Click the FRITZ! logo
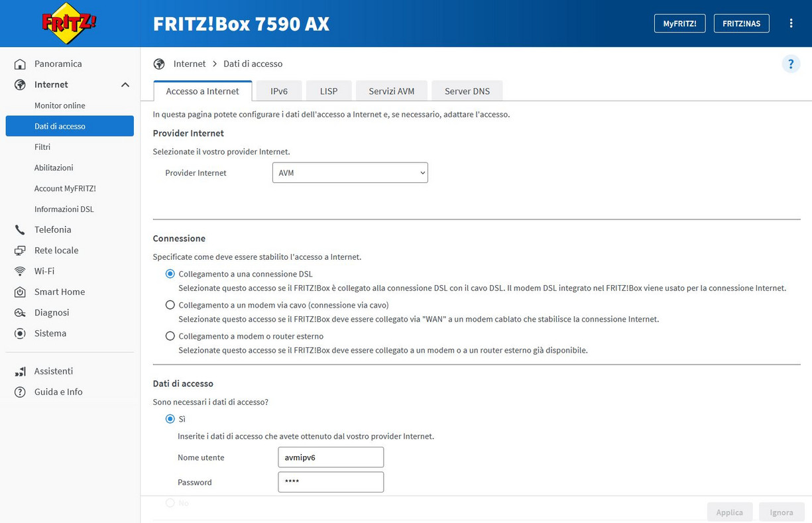Screen dimensions: 812x523 70,23
